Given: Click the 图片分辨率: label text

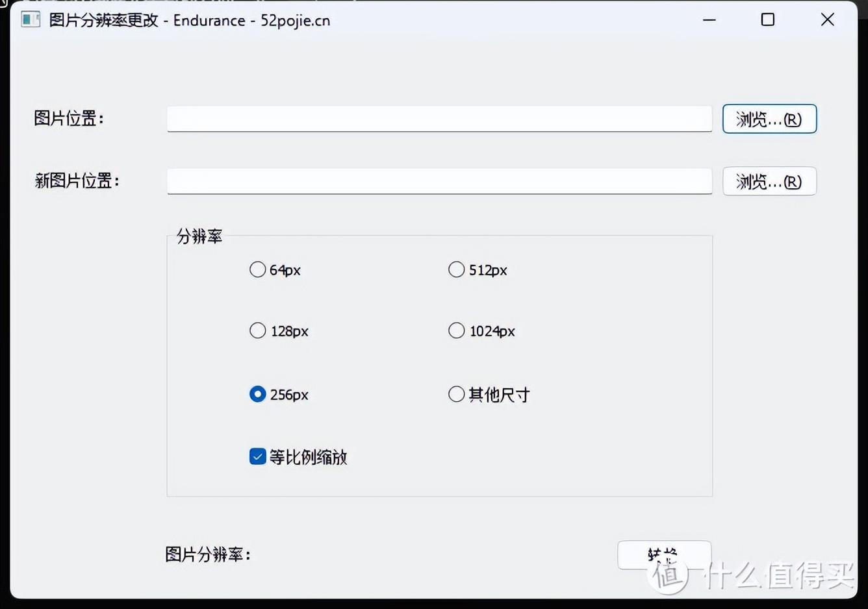Looking at the screenshot, I should pyautogui.click(x=208, y=554).
